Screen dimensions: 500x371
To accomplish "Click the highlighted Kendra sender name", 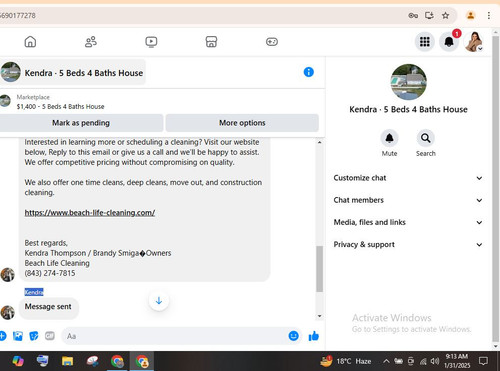I will 34,292.
